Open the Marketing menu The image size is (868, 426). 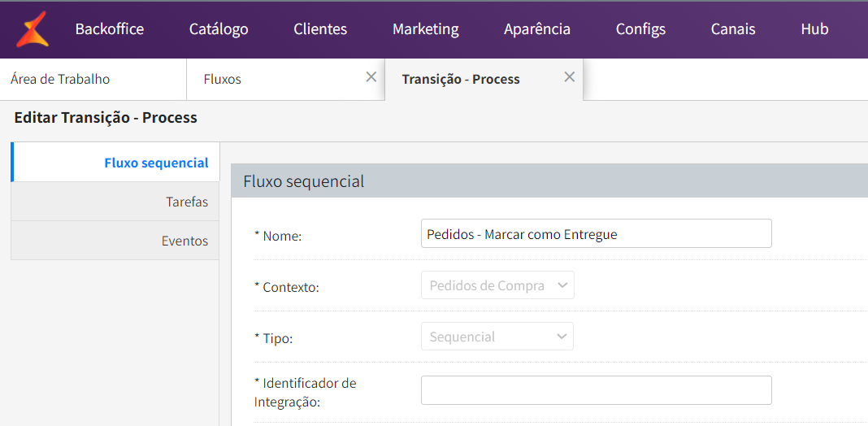[x=426, y=29]
